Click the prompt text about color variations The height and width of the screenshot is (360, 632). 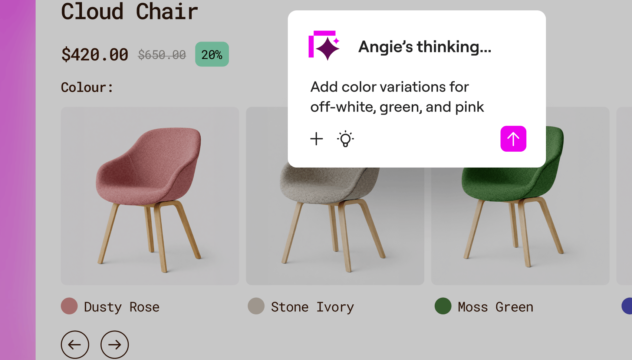397,97
